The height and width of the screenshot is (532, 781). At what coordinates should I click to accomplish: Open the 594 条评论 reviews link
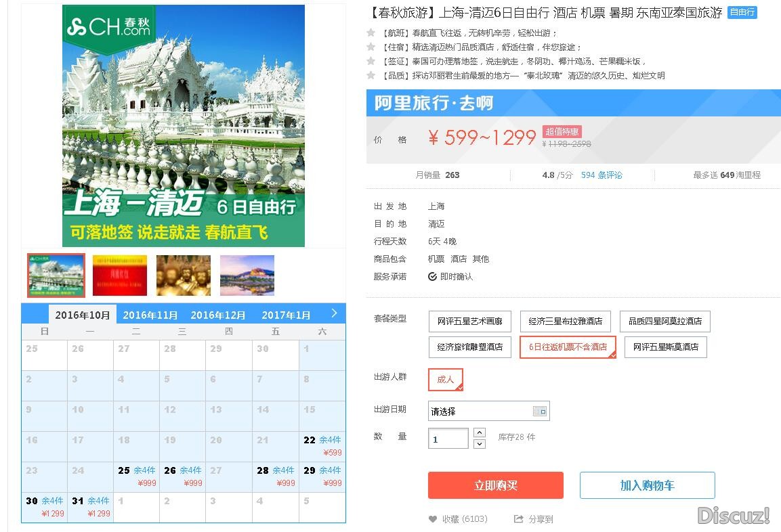coord(601,175)
